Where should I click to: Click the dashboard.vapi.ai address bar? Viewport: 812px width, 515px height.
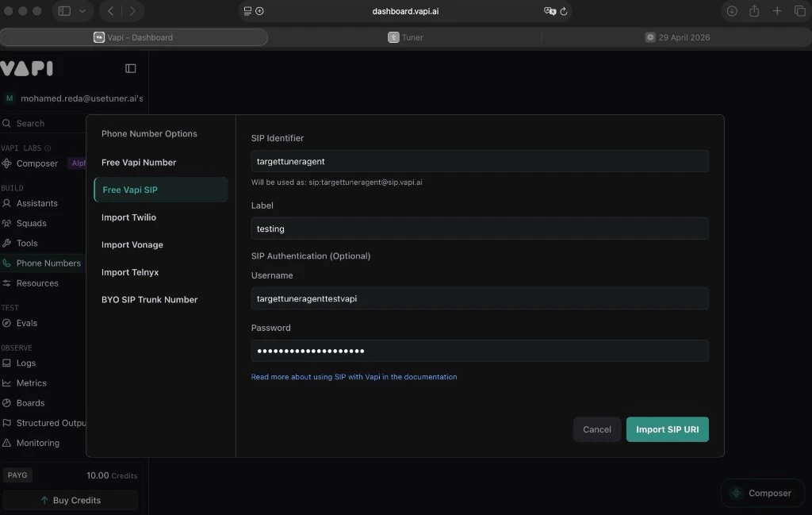coord(405,11)
